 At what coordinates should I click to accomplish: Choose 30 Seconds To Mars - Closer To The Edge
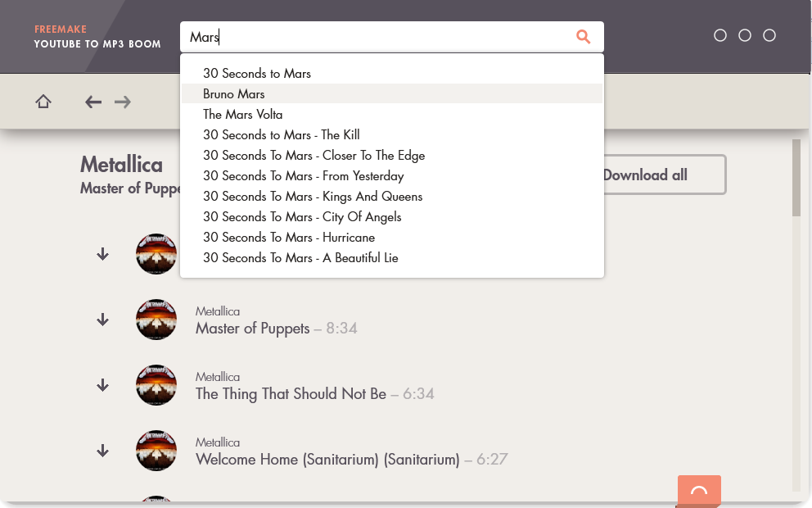coord(392,156)
